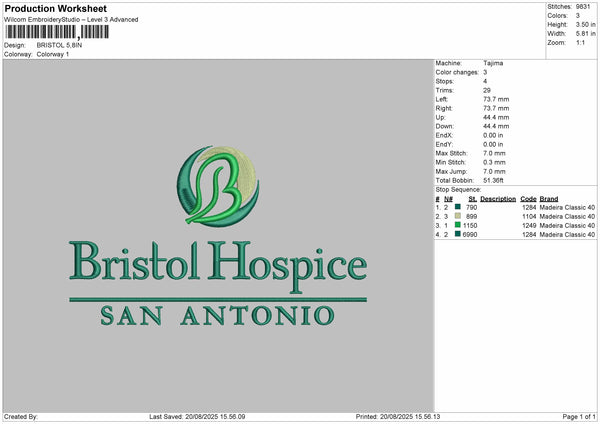Click the Wilcom EmbroideryStudio subtitle
Viewport: 600px width, 424px height.
point(71,20)
